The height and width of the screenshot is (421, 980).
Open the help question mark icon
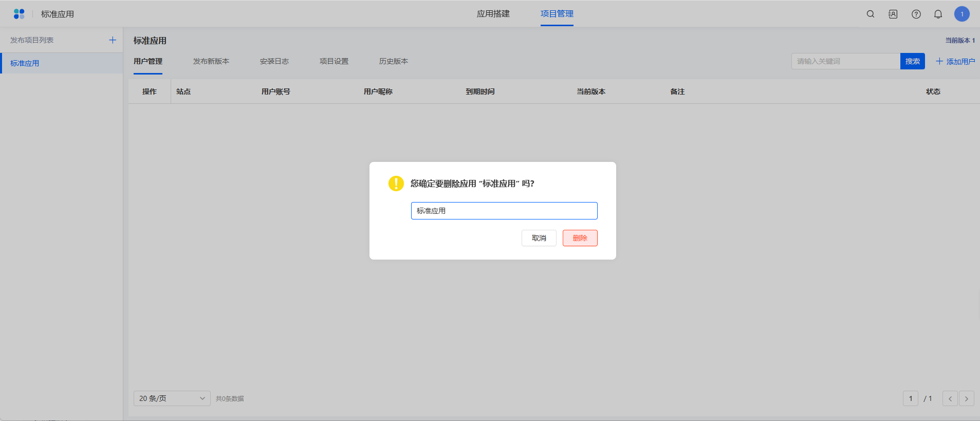916,14
